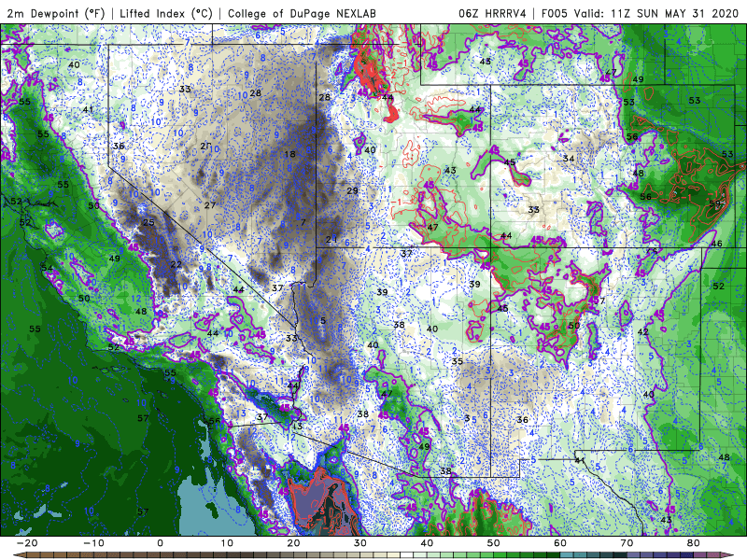Click the "College of DuPage NEXLAB" header text

click(302, 13)
